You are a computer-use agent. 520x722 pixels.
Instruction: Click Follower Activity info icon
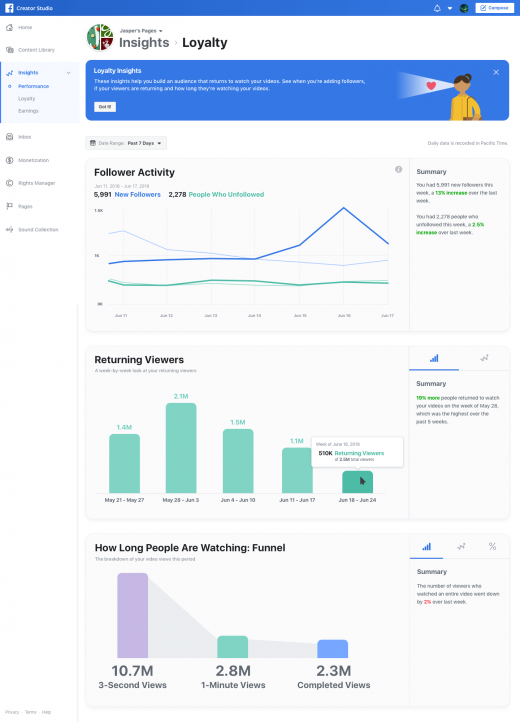[x=398, y=169]
